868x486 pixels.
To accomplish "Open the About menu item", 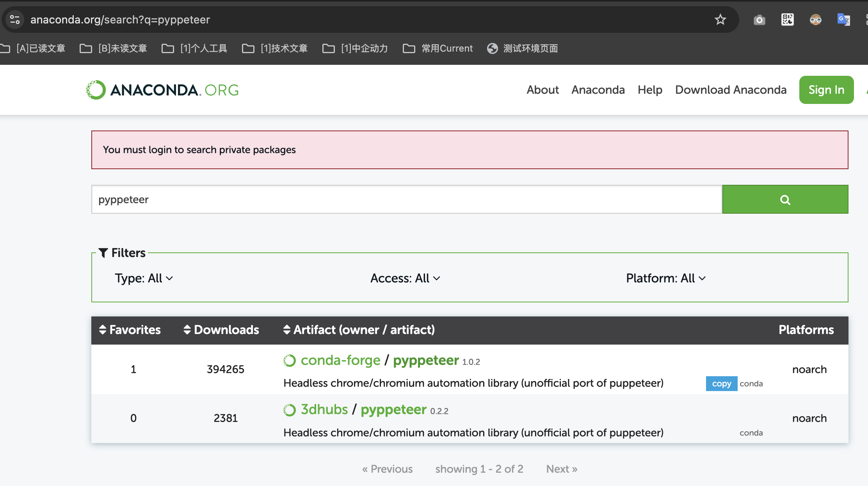I will pos(542,90).
